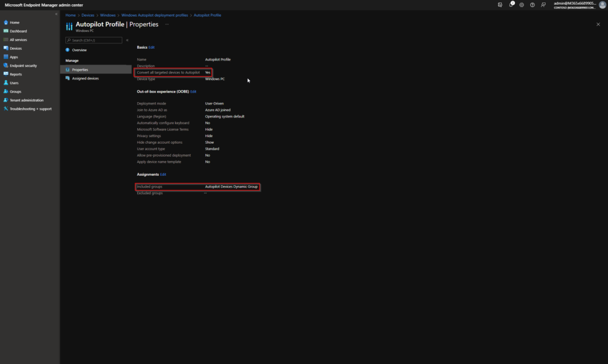Edit the Out-of-box experience section
This screenshot has width=608, height=364.
(193, 91)
